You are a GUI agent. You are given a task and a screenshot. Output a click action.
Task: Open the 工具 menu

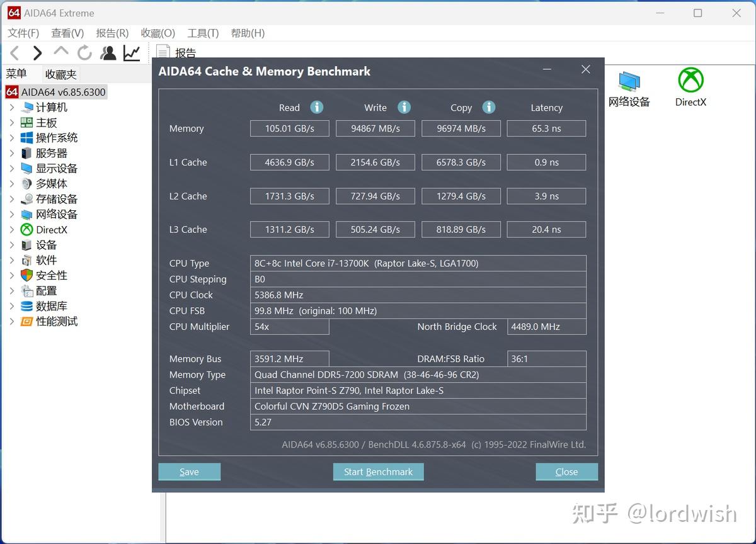[x=202, y=33]
